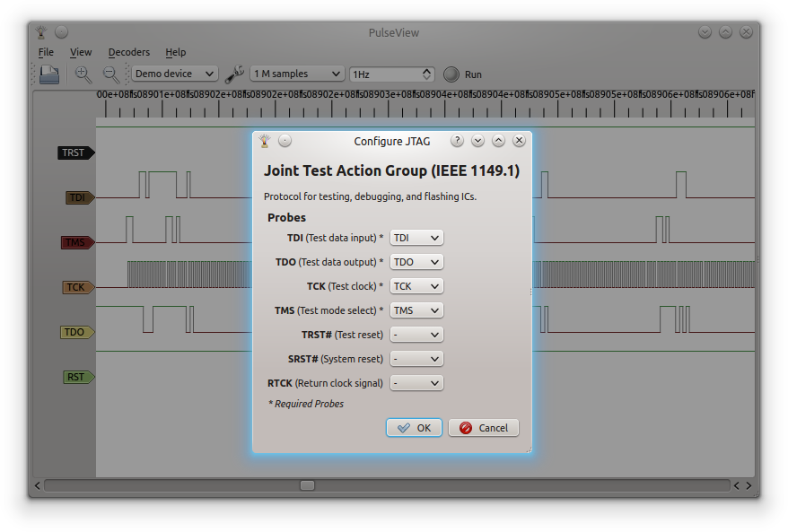Image resolution: width=788 pixels, height=532 pixels.
Task: Open the Demo device selector
Action: (x=175, y=74)
